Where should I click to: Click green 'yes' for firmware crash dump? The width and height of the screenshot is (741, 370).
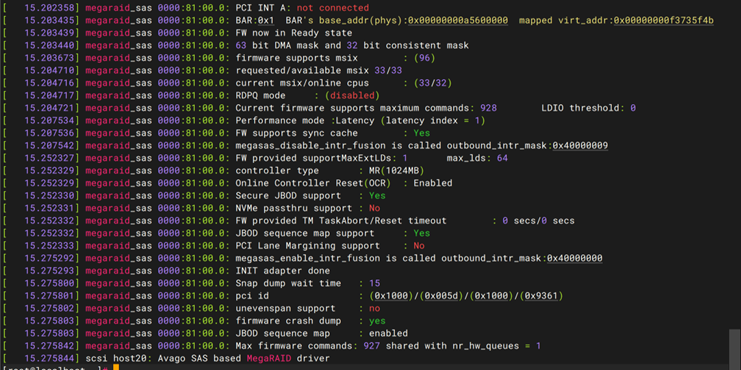[x=377, y=321]
